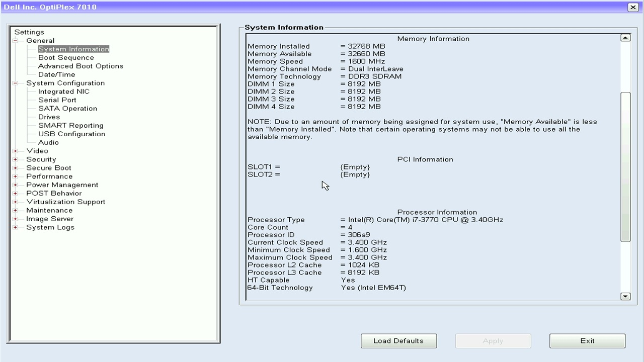
Task: Click the DIMM 1 Size row
Action: point(314,84)
